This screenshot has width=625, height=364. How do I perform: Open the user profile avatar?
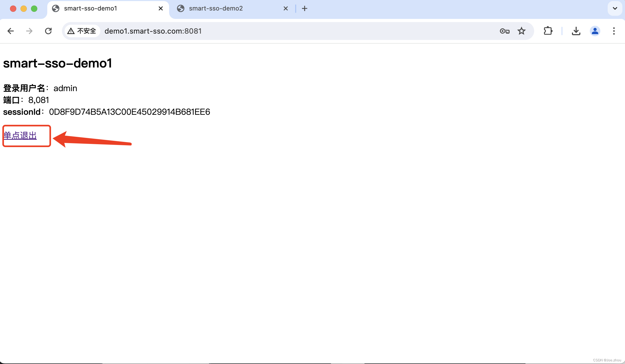pyautogui.click(x=595, y=31)
